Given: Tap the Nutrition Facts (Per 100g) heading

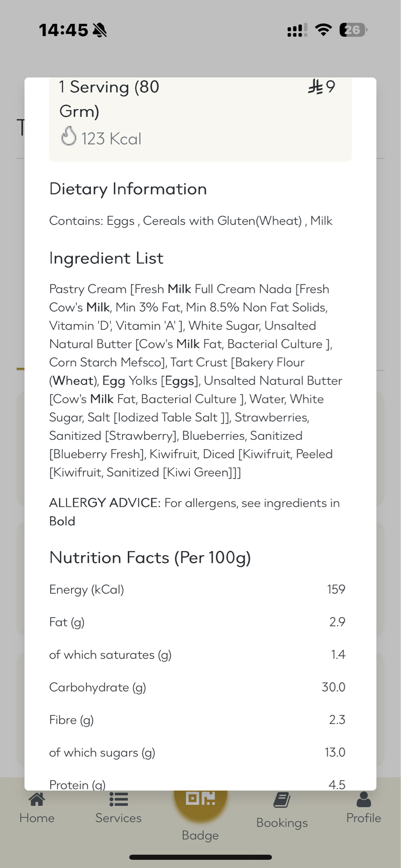Looking at the screenshot, I should click(x=150, y=558).
